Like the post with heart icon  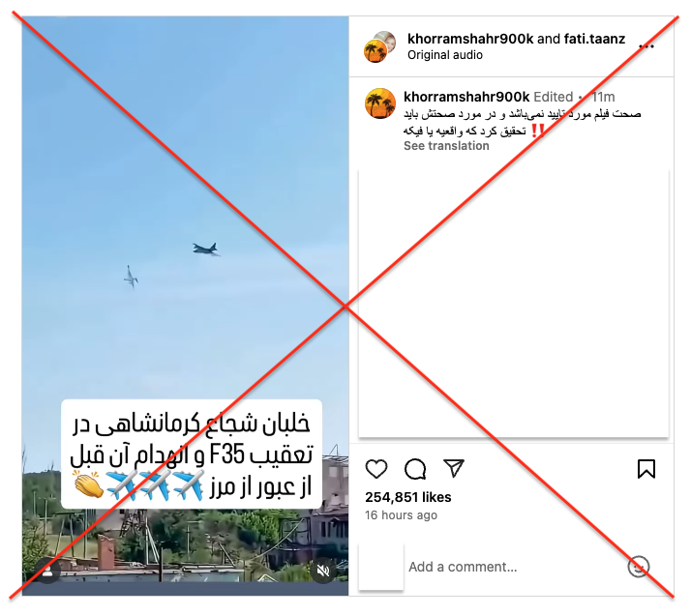[376, 468]
